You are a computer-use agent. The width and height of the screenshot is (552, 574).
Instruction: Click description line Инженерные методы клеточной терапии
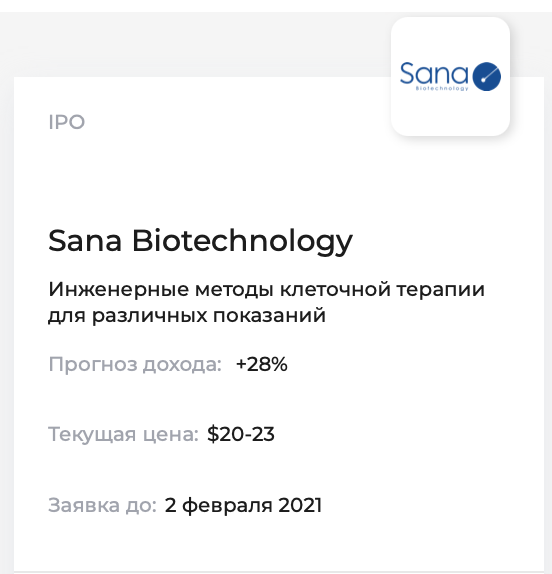[x=266, y=289]
